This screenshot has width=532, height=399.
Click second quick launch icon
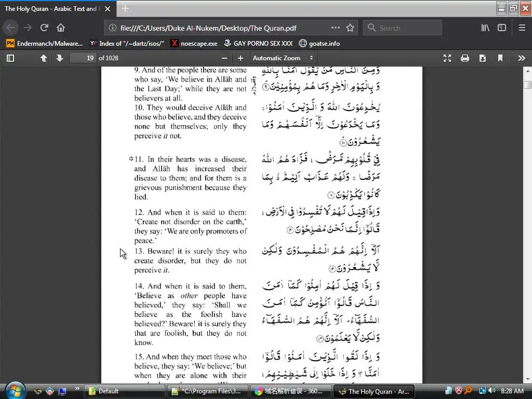pos(50,391)
